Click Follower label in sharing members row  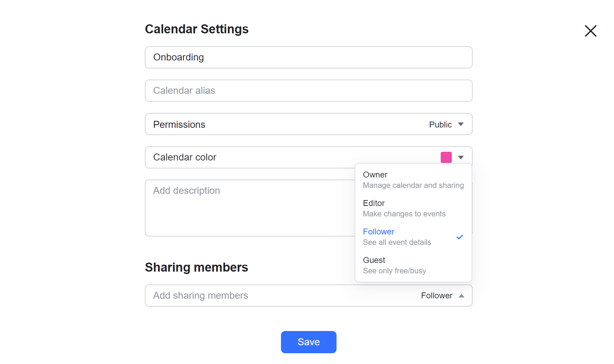coord(437,296)
